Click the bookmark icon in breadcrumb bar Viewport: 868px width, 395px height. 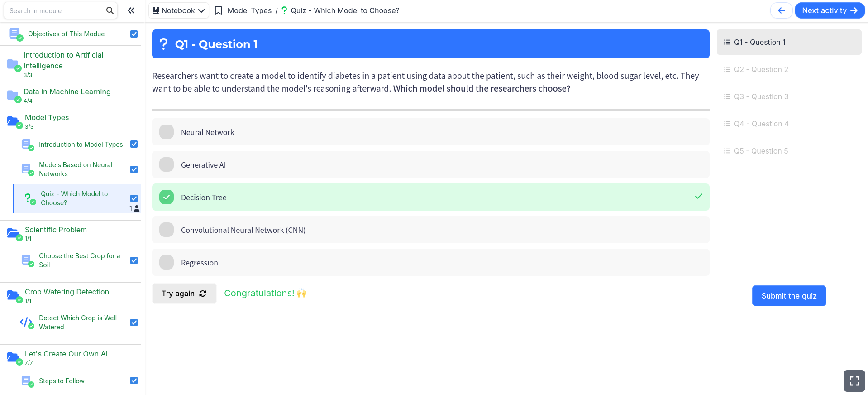(218, 10)
